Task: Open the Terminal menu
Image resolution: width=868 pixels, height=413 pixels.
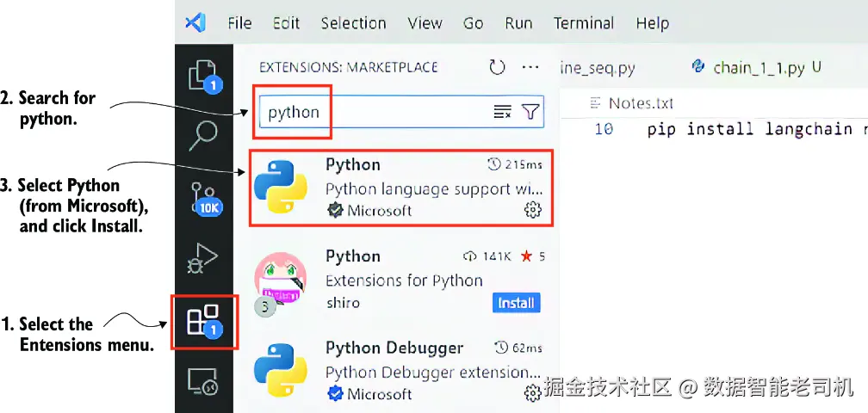Action: click(x=584, y=23)
